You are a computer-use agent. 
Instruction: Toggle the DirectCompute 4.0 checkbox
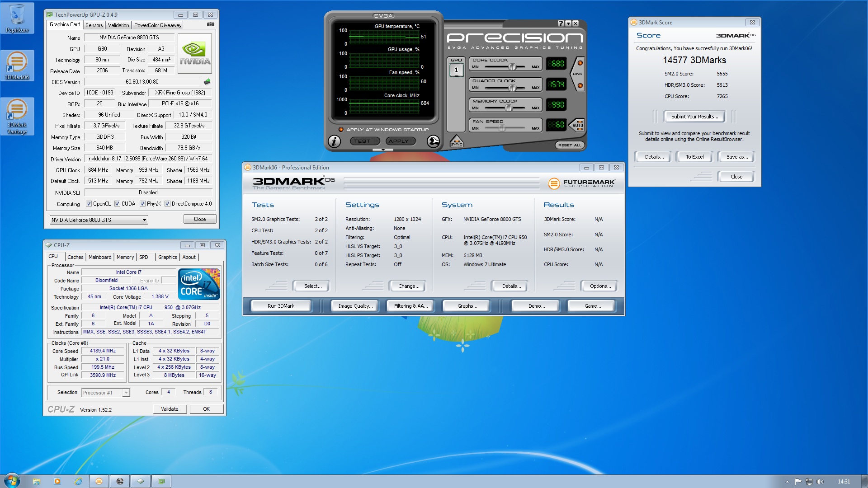(167, 204)
